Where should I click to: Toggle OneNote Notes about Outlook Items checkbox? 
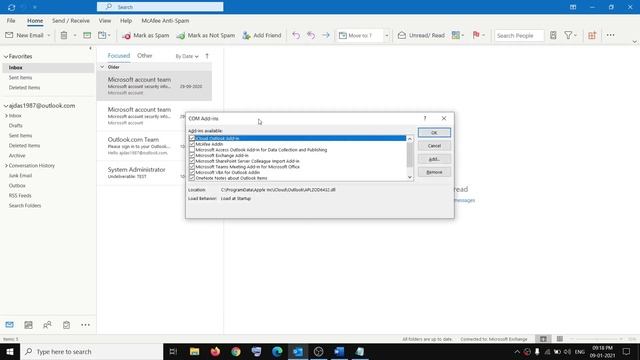192,178
